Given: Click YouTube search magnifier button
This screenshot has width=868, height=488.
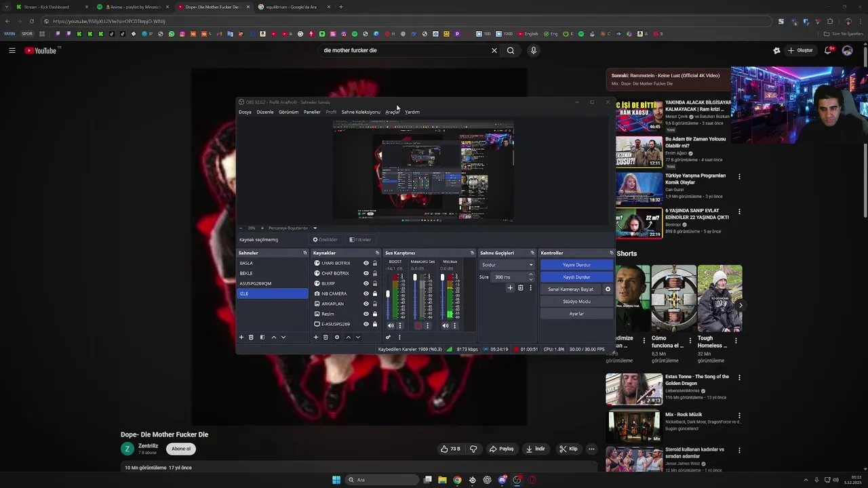Looking at the screenshot, I should (x=511, y=50).
